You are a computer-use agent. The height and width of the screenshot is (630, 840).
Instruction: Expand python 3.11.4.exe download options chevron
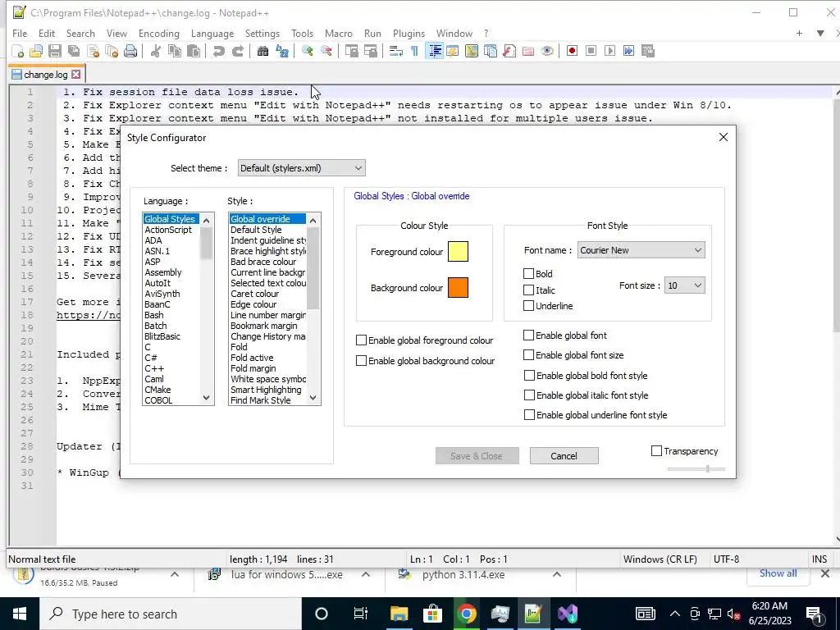[557, 574]
